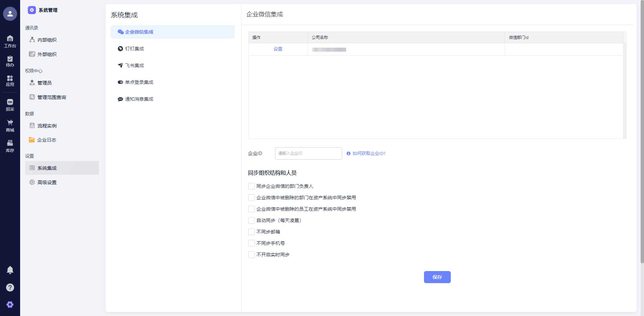The image size is (644, 316).
Task: Click the 公司名称 column header
Action: pyautogui.click(x=406, y=38)
